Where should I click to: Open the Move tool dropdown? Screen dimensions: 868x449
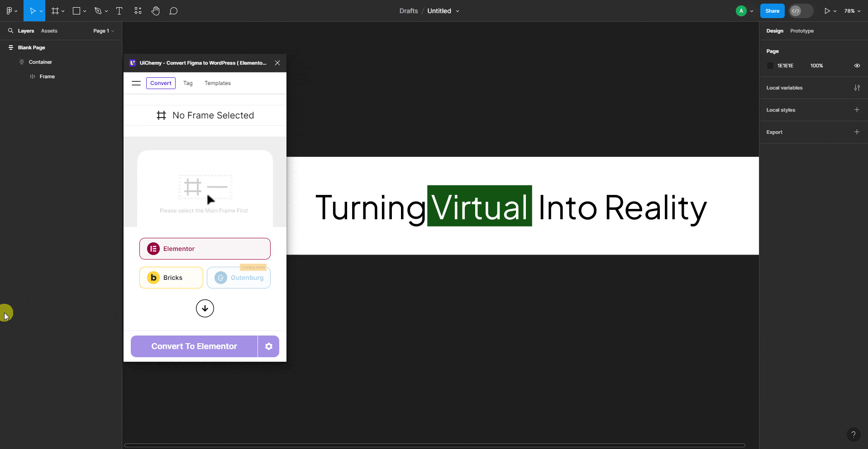click(41, 10)
